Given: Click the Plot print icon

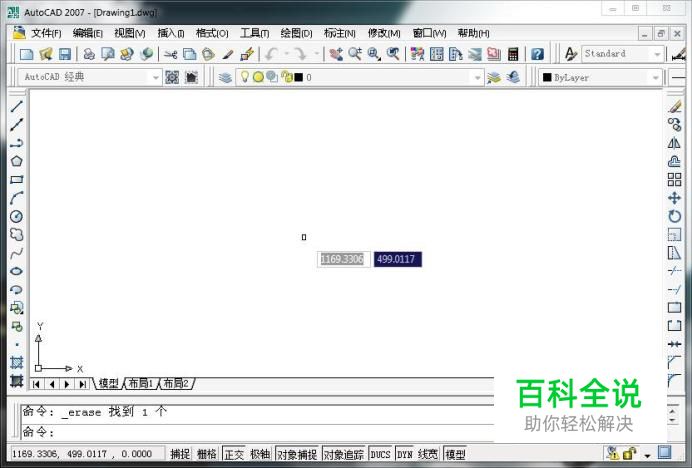Looking at the screenshot, I should coord(89,54).
